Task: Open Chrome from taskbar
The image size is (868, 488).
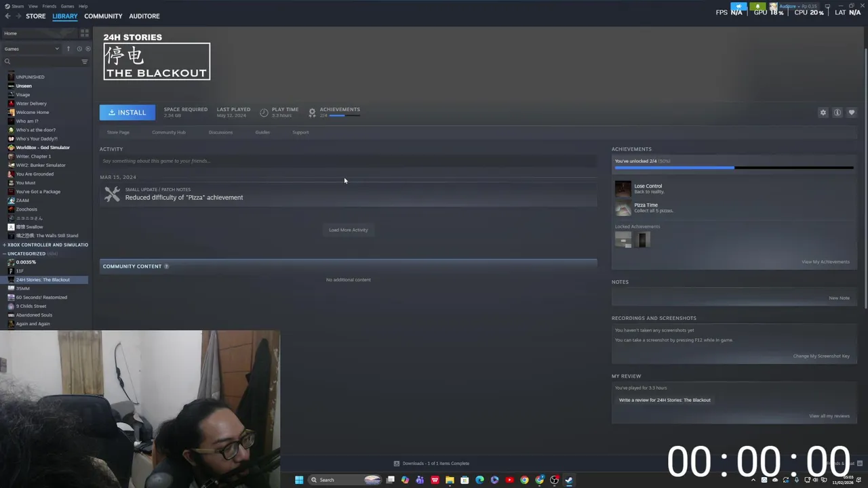Action: point(524,480)
